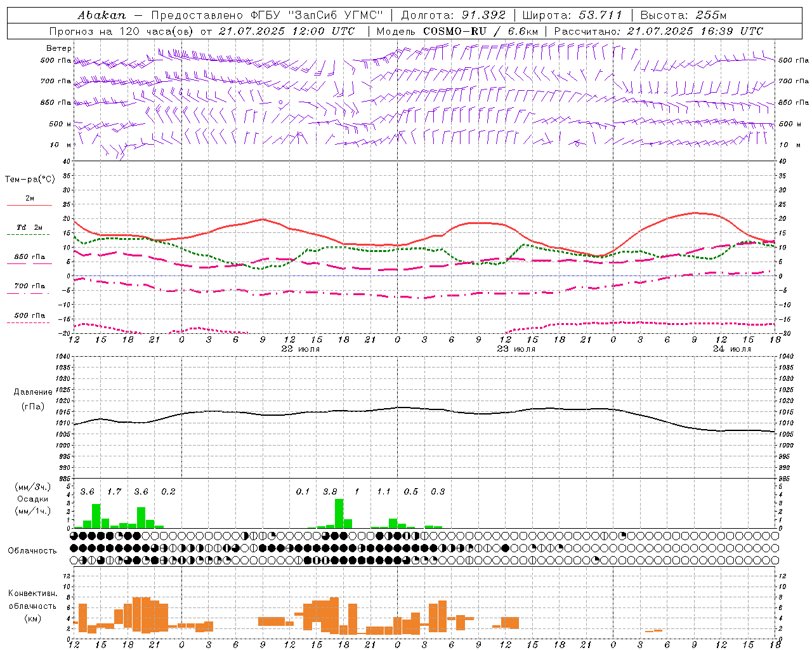Click the red line sample under 2м legend
The height and width of the screenshot is (650, 812).
[x=29, y=206]
